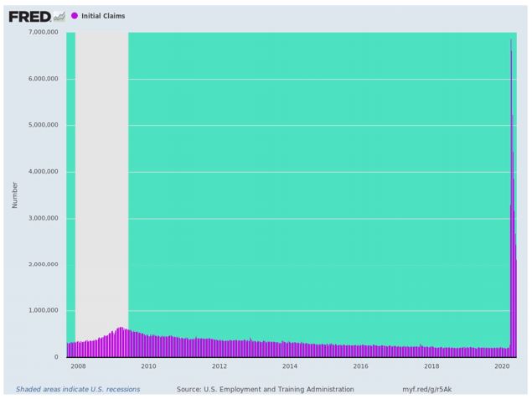532x399 pixels.
Task: Click the 2008 x-axis label
Action: (x=78, y=366)
